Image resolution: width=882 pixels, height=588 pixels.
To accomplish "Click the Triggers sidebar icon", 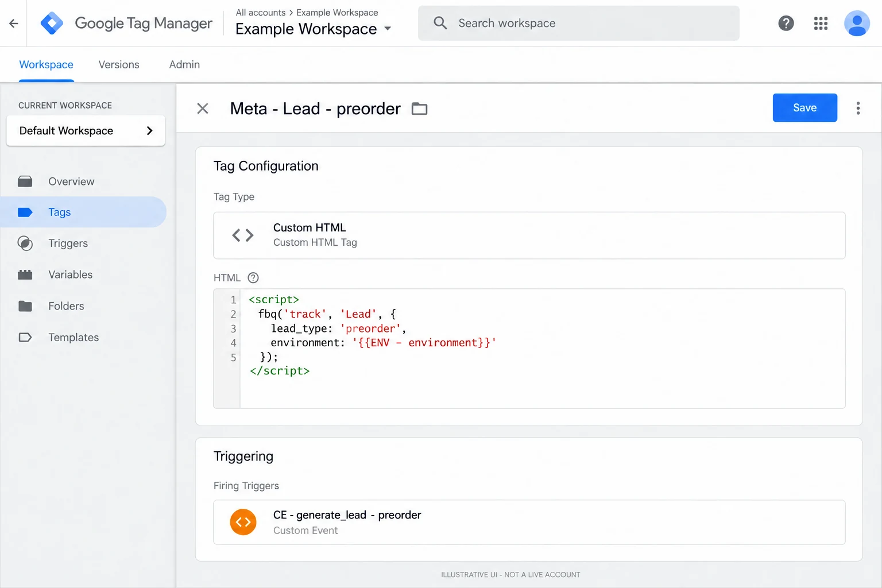I will (25, 243).
